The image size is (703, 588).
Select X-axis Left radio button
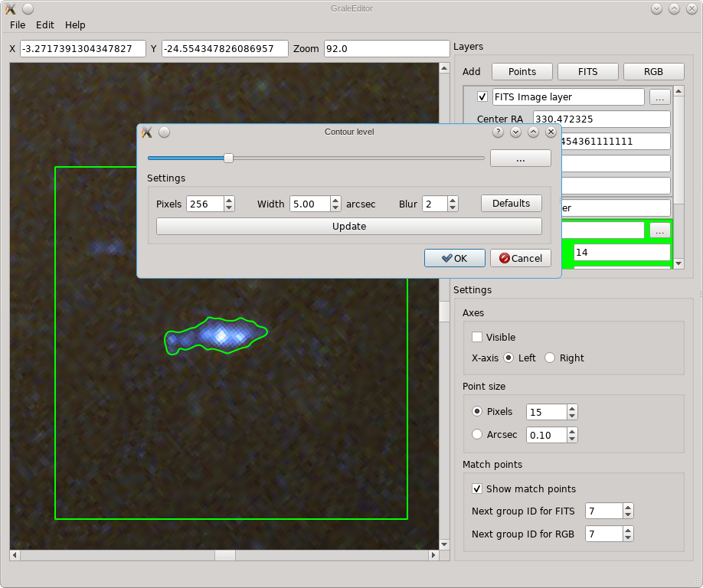point(508,358)
